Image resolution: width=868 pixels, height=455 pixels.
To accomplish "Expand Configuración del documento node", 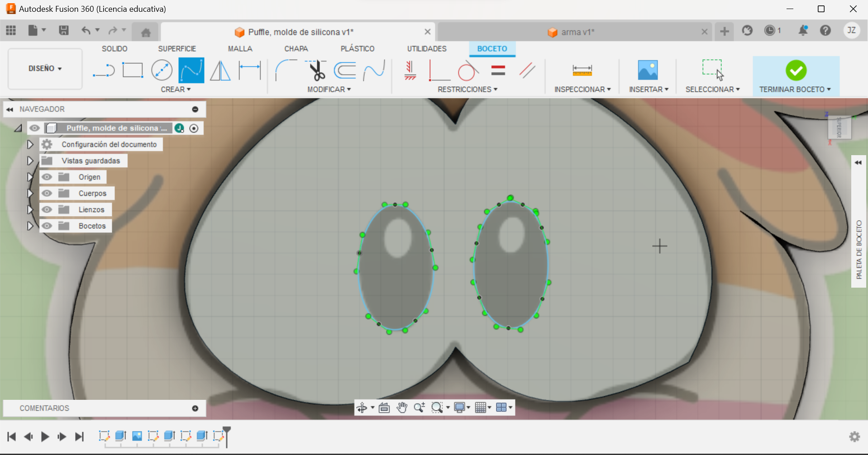I will pyautogui.click(x=30, y=144).
